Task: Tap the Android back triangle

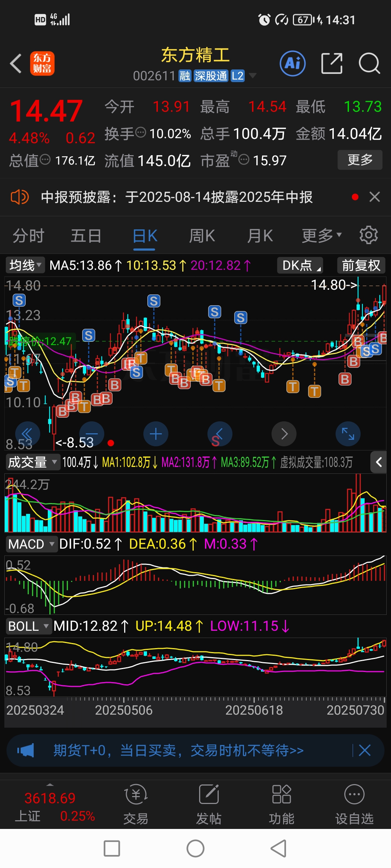Action: (278, 848)
